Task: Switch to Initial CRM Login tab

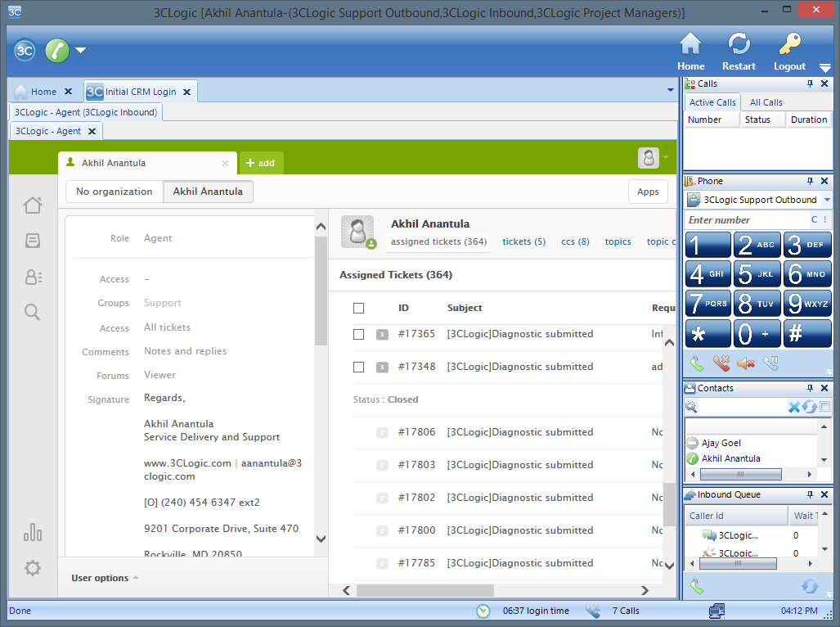Action: [140, 92]
